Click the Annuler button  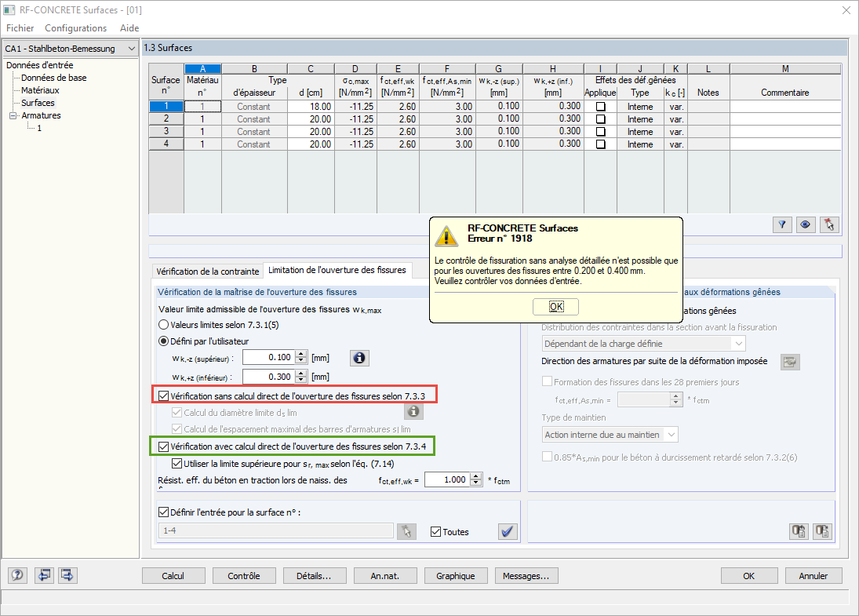click(x=813, y=576)
